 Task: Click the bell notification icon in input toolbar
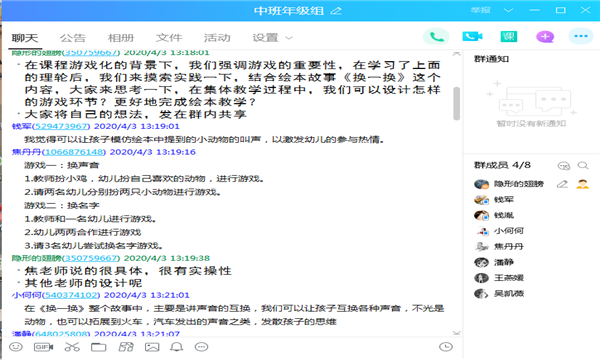pos(176,347)
